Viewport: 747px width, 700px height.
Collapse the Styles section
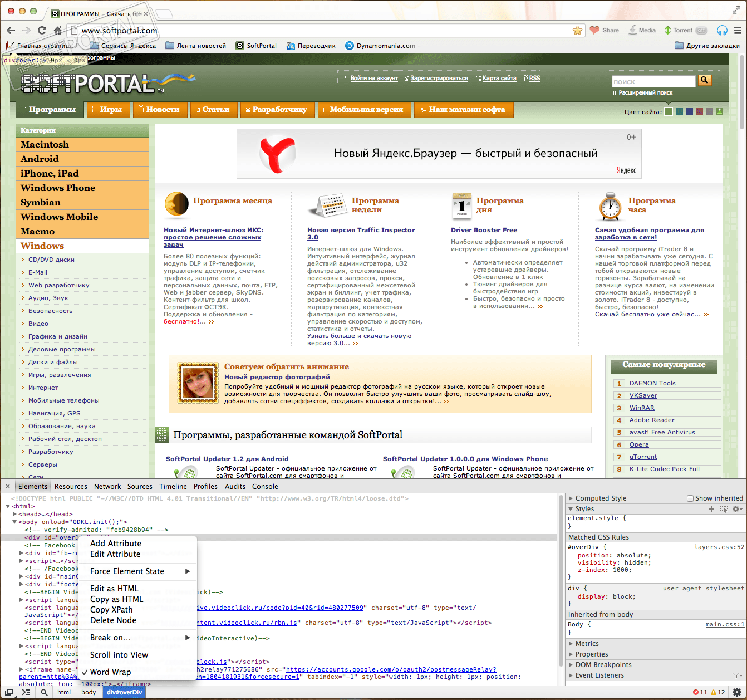tap(571, 509)
